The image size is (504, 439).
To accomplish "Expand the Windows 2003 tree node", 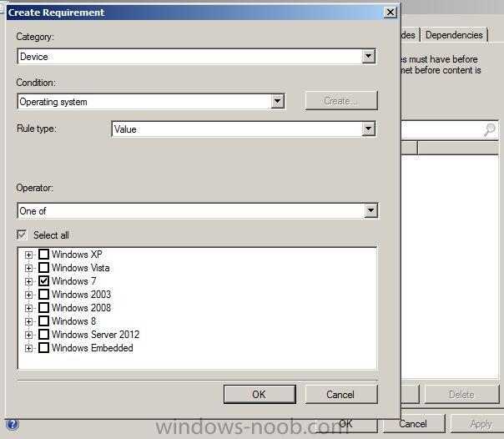I will [x=28, y=295].
